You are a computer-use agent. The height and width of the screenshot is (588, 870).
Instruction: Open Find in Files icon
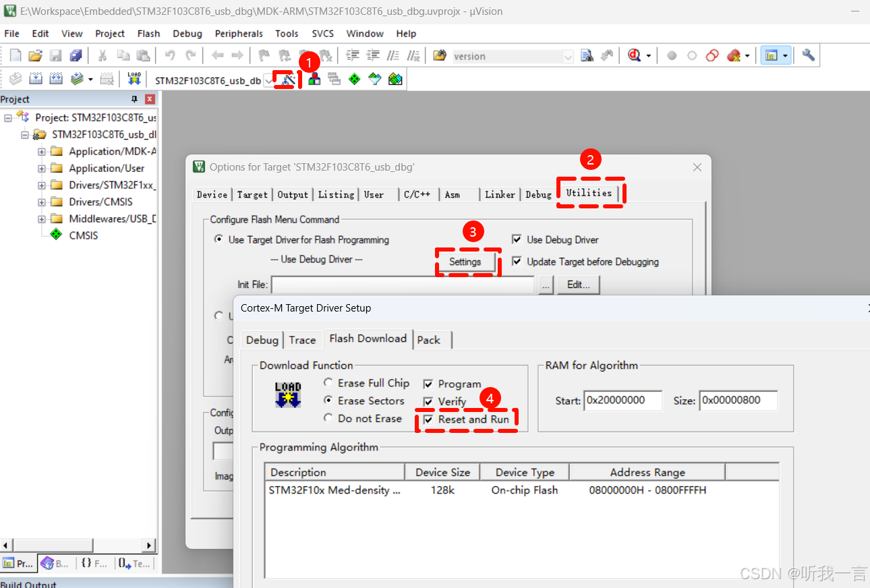click(440, 56)
